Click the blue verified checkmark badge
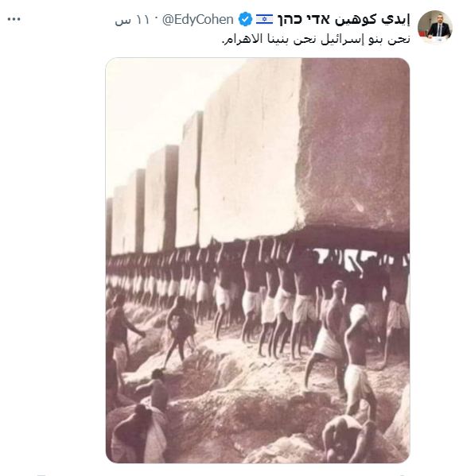Viewport: 459px width, 476px height. point(245,19)
